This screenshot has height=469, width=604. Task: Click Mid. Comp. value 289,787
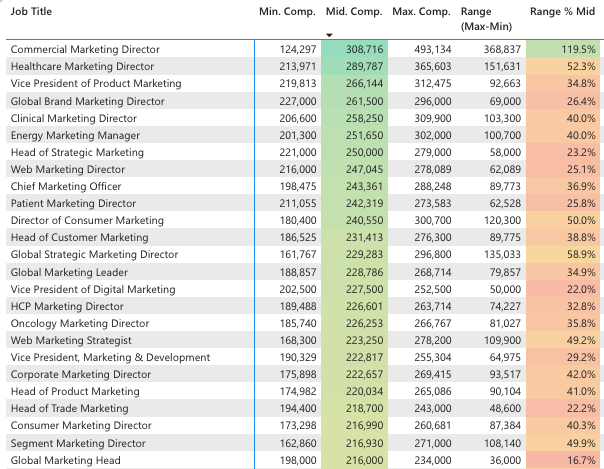click(x=364, y=66)
